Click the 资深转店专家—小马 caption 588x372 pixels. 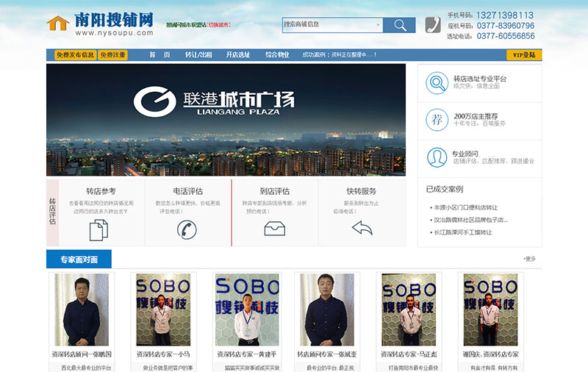click(x=163, y=354)
